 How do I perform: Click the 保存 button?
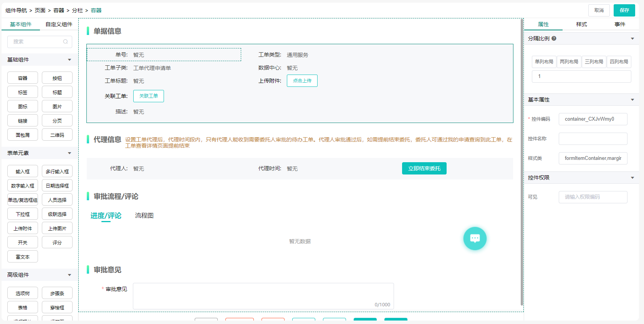(624, 10)
